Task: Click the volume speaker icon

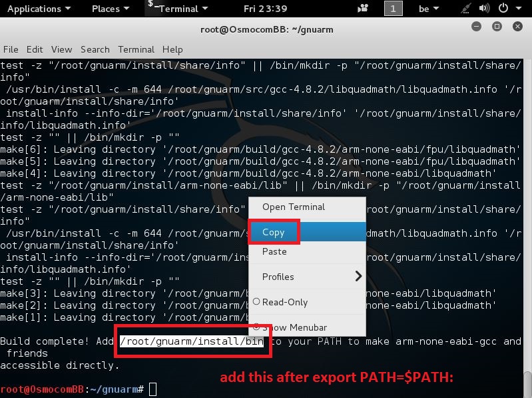Action: (x=482, y=9)
